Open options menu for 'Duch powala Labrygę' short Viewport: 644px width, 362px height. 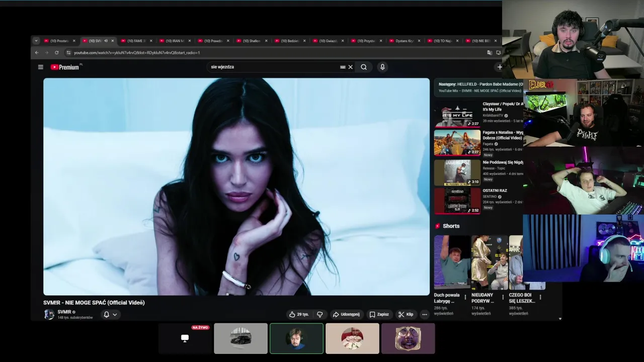point(465,297)
